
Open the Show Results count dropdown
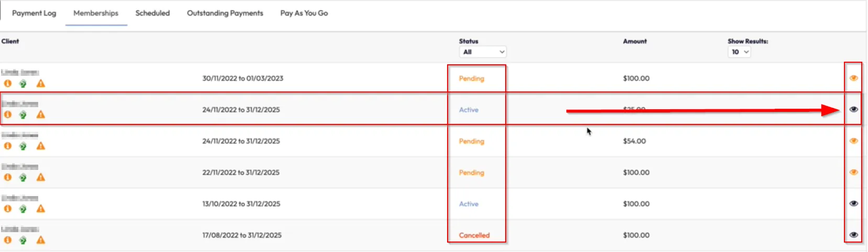pyautogui.click(x=739, y=52)
